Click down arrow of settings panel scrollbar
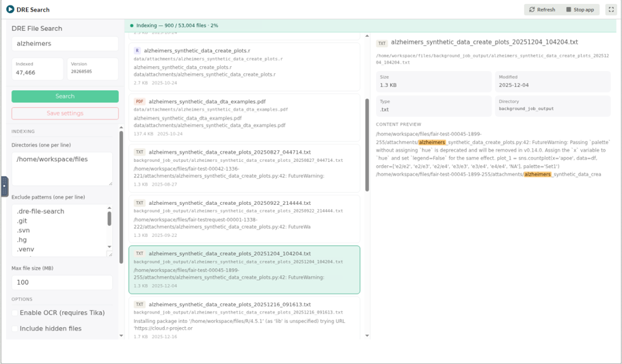The width and height of the screenshot is (622, 364). [x=122, y=336]
